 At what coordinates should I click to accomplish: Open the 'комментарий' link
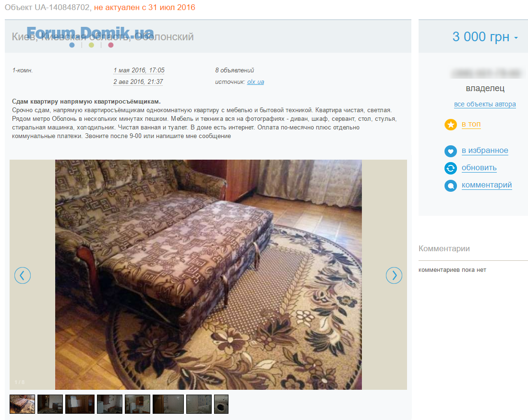487,185
